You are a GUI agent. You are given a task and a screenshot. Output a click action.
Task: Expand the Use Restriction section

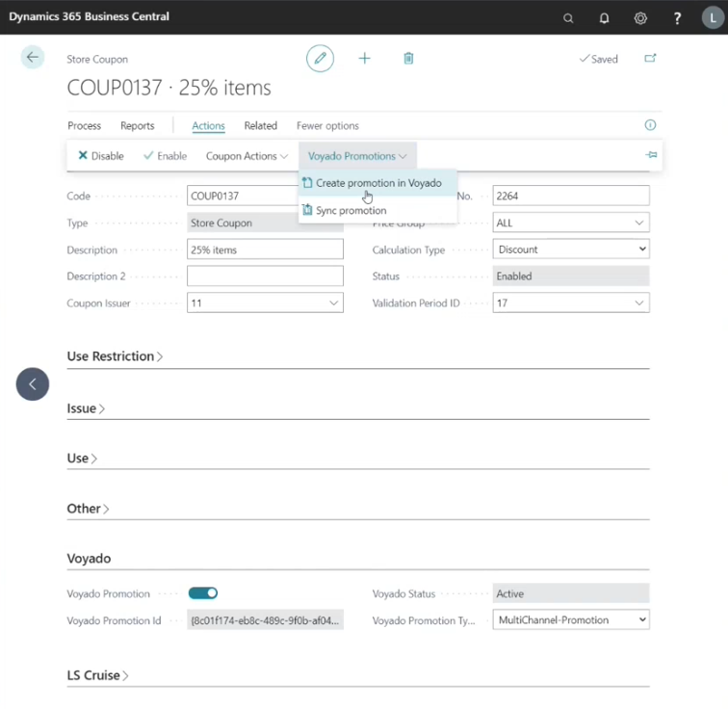[x=115, y=356]
